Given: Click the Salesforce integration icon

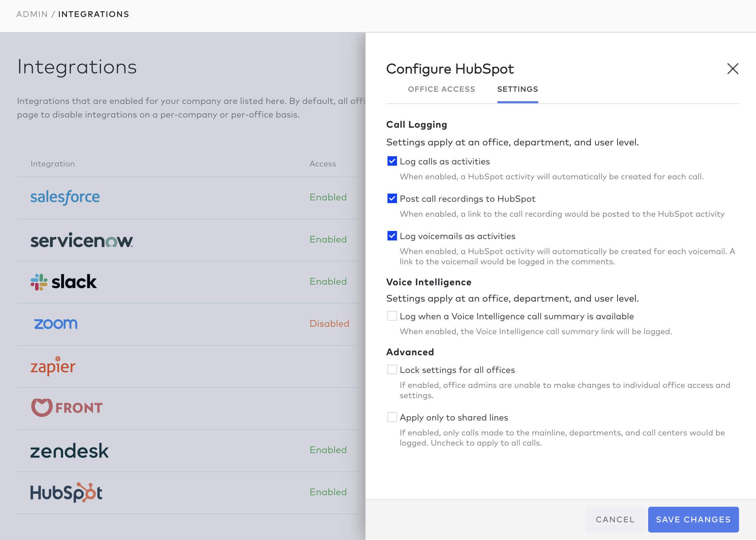Looking at the screenshot, I should click(x=65, y=197).
